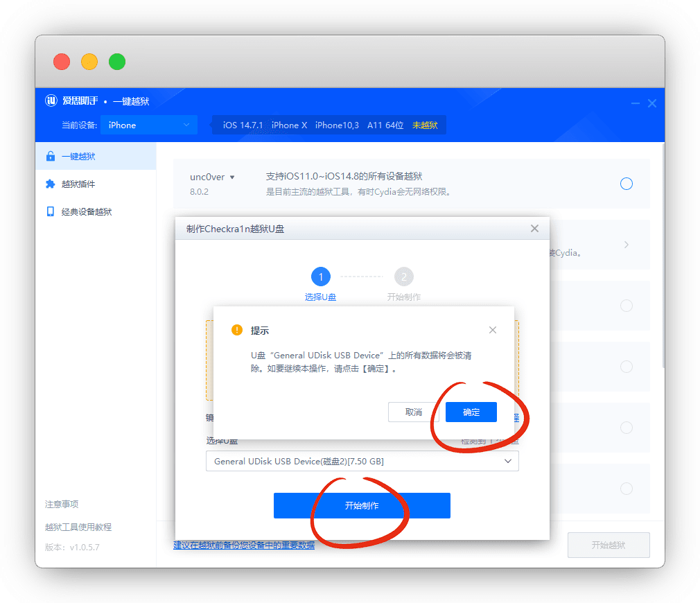This screenshot has width=700, height=603.
Task: Close the 制作Checkra1n越狱U盘 dialog
Action: [x=534, y=228]
